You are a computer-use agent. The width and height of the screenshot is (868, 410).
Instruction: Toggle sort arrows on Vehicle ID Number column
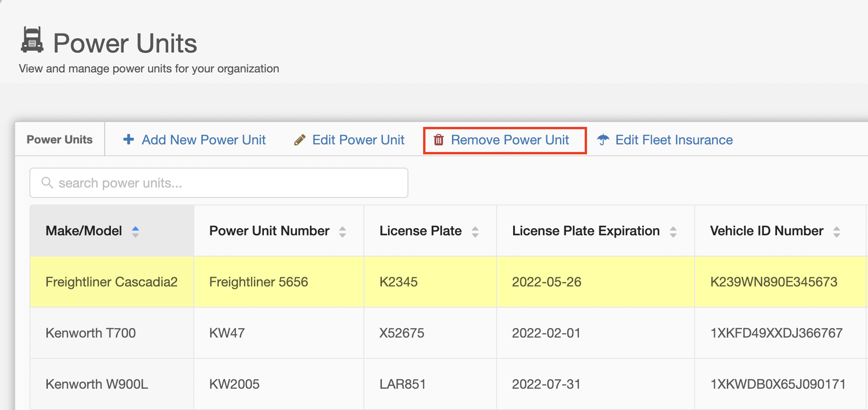click(x=837, y=232)
